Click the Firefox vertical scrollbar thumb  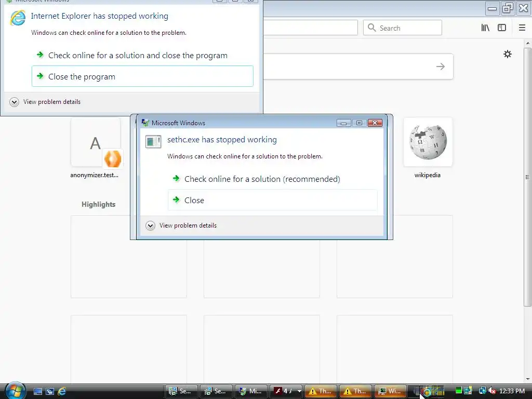pyautogui.click(x=527, y=177)
